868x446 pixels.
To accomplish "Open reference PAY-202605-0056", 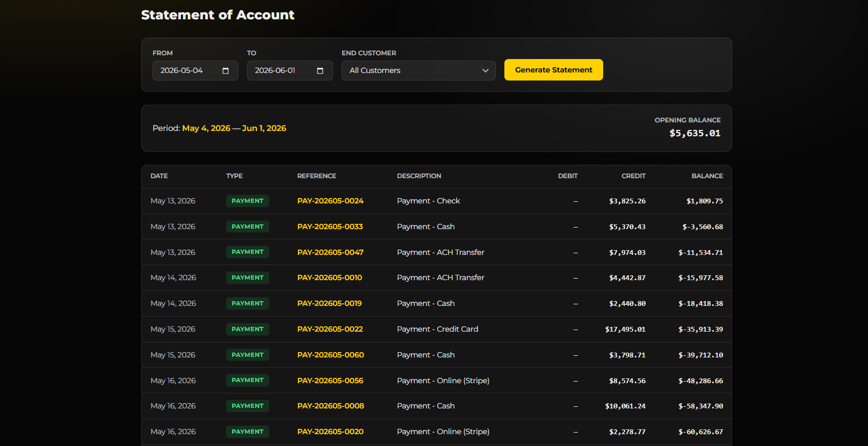I will point(330,381).
